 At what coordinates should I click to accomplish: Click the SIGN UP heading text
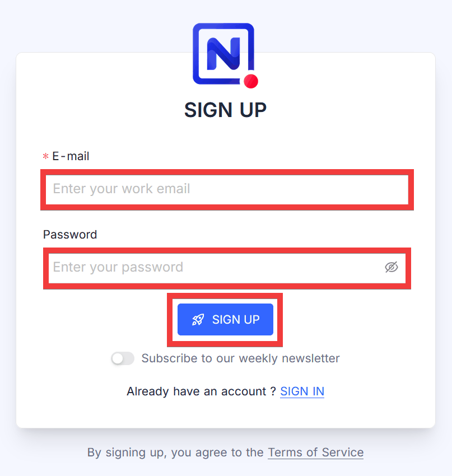[x=225, y=110]
